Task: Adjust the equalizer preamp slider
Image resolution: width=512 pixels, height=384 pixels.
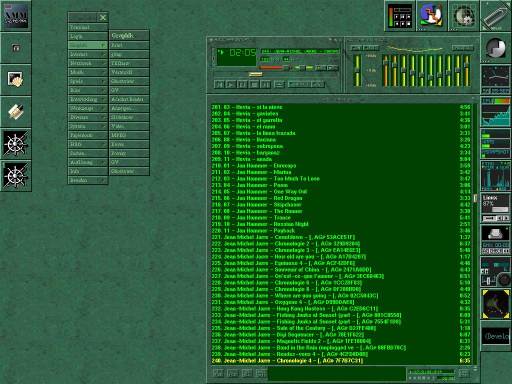Action: (x=357, y=71)
